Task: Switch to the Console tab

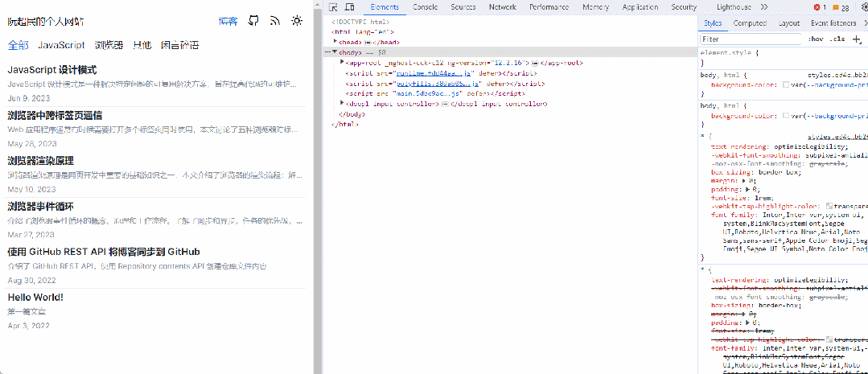Action: 425,7
